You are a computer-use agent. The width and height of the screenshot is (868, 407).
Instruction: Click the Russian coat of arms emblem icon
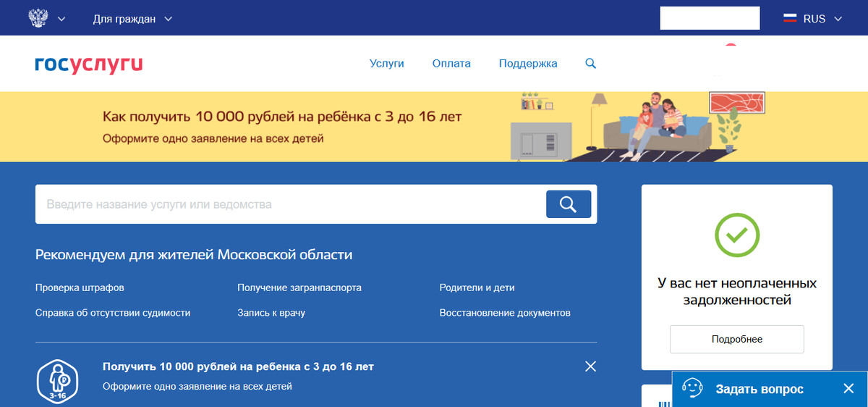(x=37, y=18)
